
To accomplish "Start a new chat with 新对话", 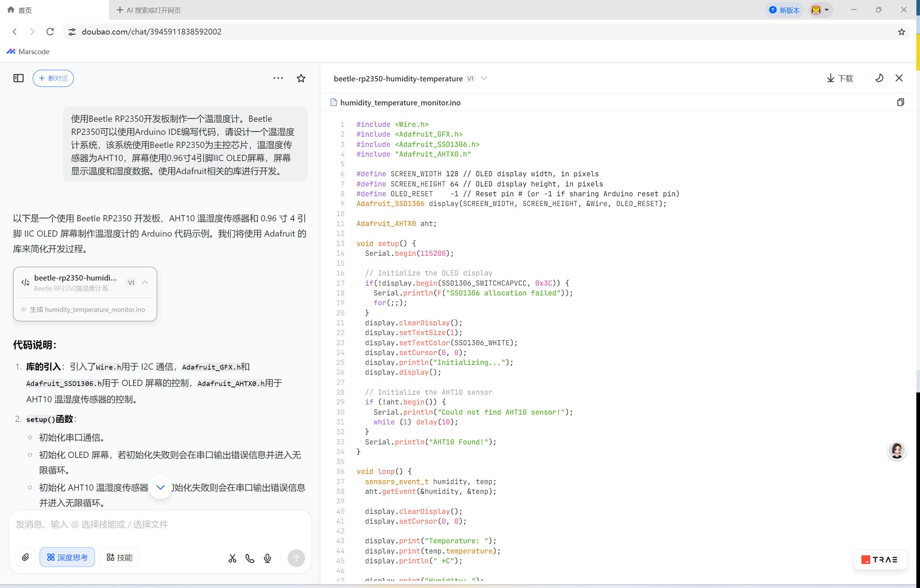I will click(x=53, y=78).
